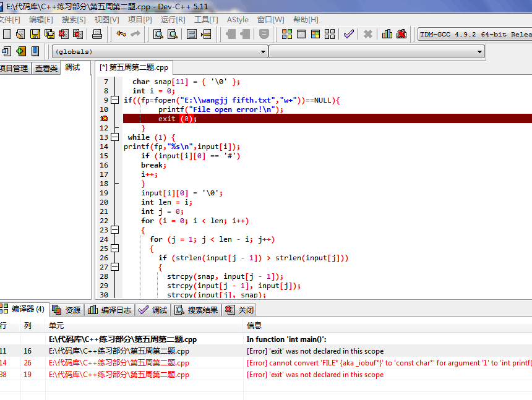Click the 关闭 tab in bottom panel
532x400 pixels.
point(239,310)
